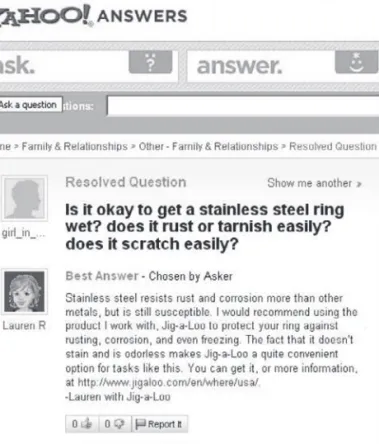The image size is (379, 444).
Task: Select the Resolved Question breadcrumb
Action: 333,146
